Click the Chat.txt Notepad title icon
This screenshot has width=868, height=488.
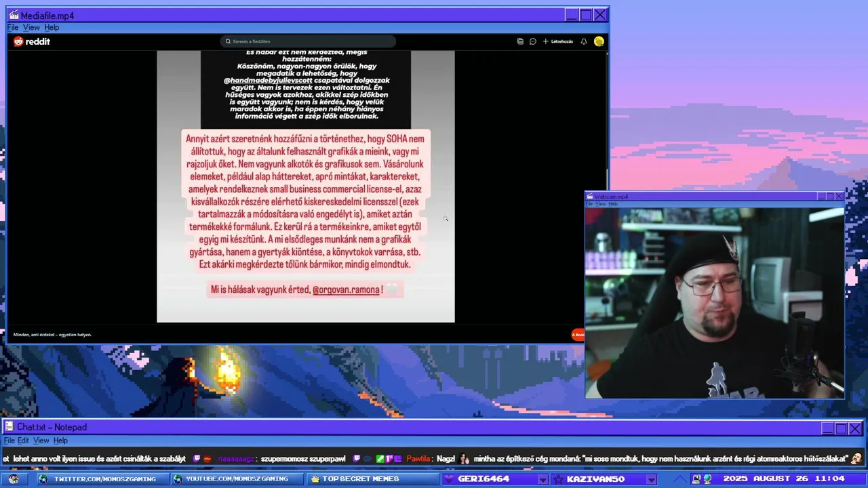pos(9,427)
